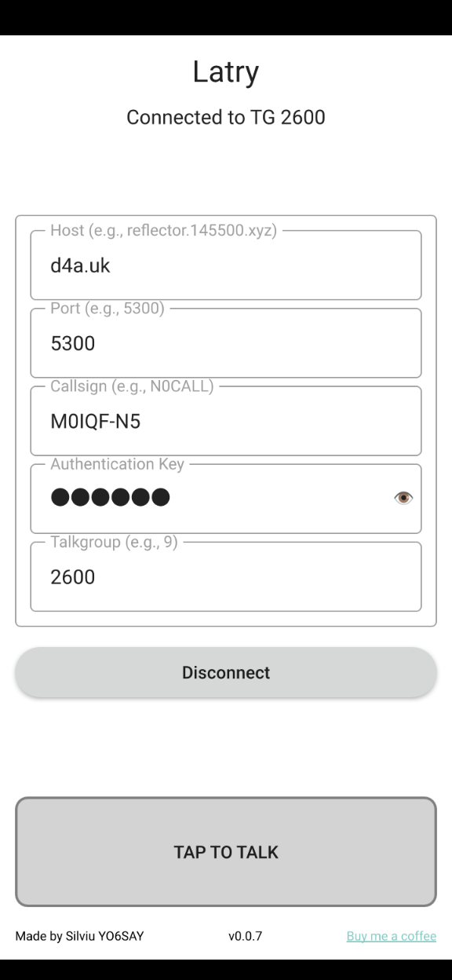Screen dimensions: 452x980
Task: Click the Made by Silviu YO6SAY credit
Action: [x=79, y=936]
